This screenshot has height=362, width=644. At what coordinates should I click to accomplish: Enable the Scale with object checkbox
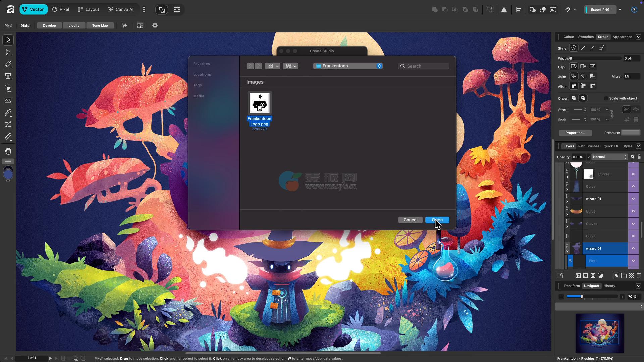click(606, 98)
